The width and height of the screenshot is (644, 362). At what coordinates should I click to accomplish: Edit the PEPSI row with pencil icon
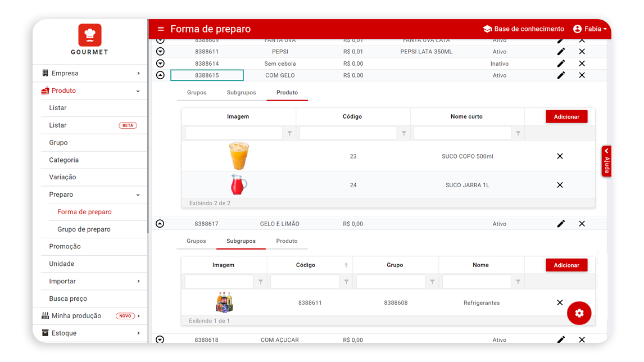[561, 52]
